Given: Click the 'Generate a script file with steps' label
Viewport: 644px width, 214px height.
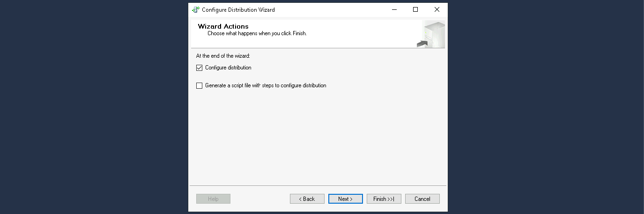Looking at the screenshot, I should point(266,86).
